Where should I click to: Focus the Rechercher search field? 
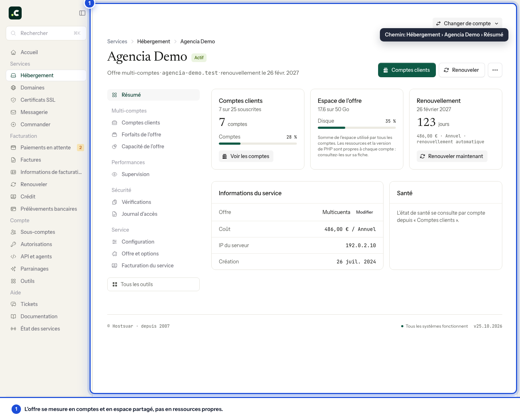[46, 33]
